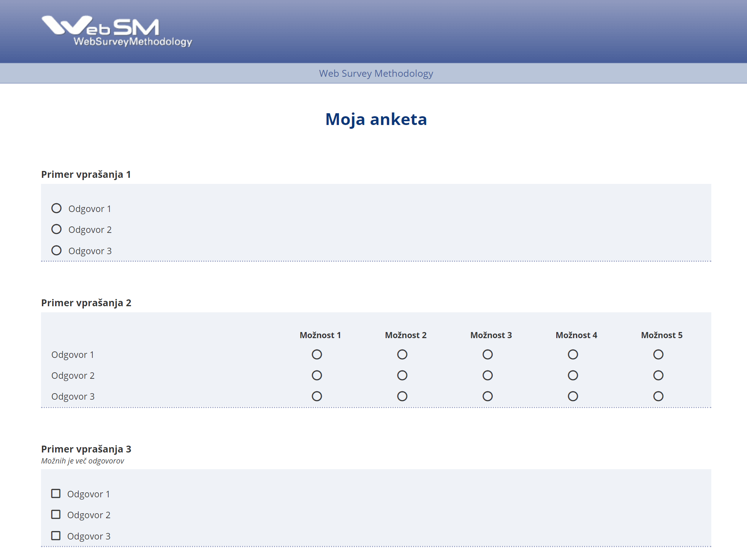Click Odgovor 3 label text in question 1
The height and width of the screenshot is (560, 747).
pyautogui.click(x=90, y=251)
